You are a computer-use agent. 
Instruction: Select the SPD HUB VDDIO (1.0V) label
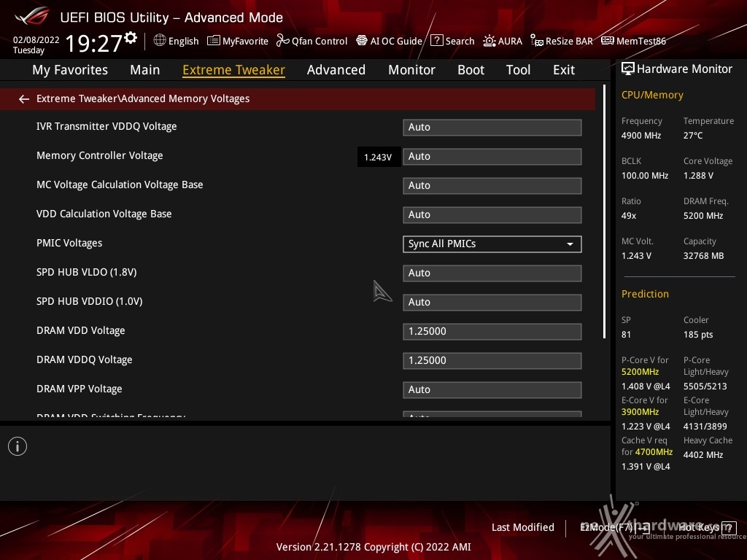89,301
